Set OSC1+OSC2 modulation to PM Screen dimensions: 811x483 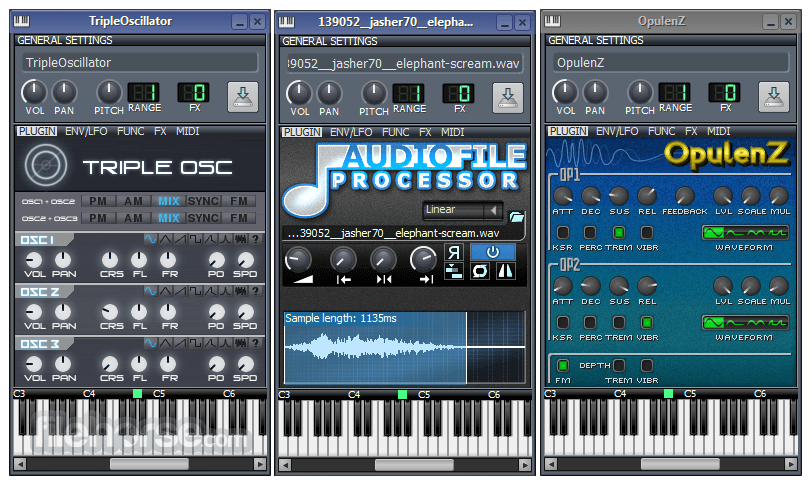(x=98, y=201)
